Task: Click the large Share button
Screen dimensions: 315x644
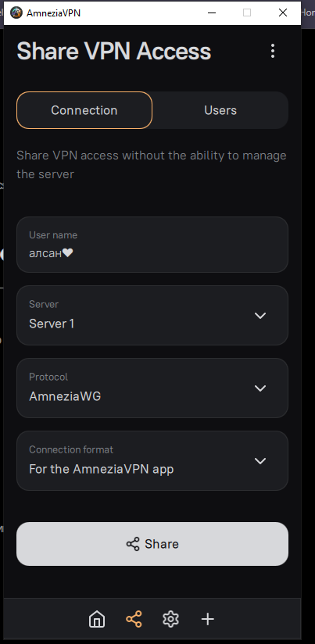Action: pos(152,544)
